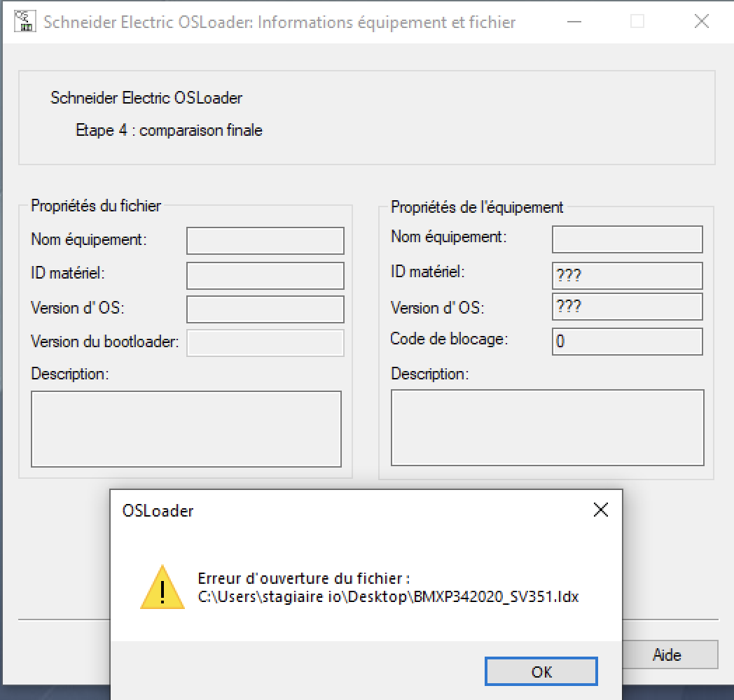Select equipment ID matériel field showing ???
Screen dimensions: 734x700
click(x=627, y=276)
